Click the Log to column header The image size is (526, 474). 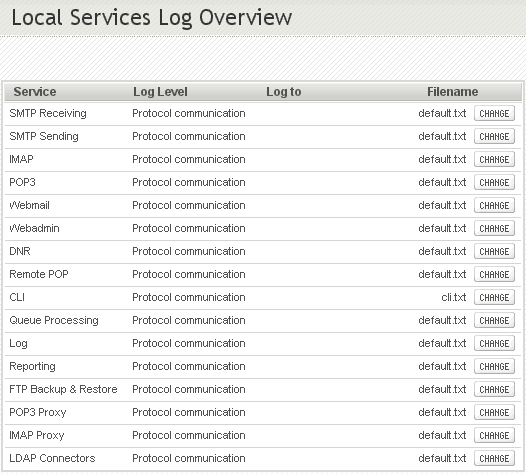tap(284, 92)
